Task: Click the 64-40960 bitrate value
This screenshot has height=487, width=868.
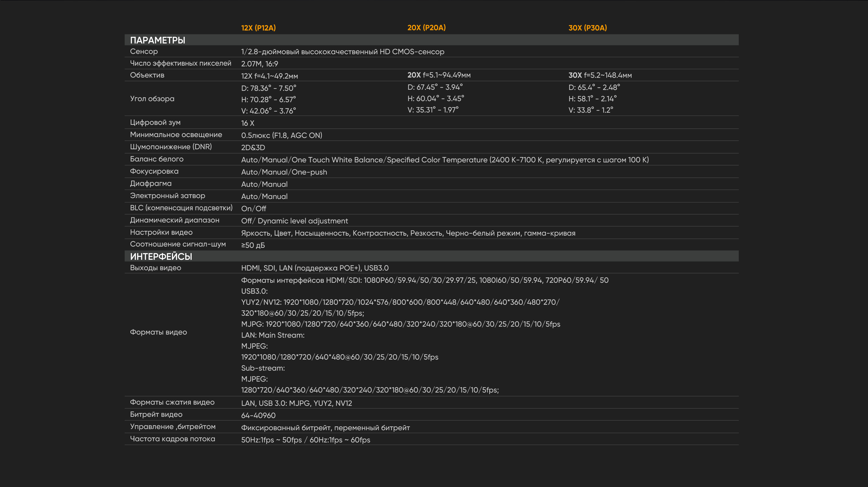Action: click(258, 415)
